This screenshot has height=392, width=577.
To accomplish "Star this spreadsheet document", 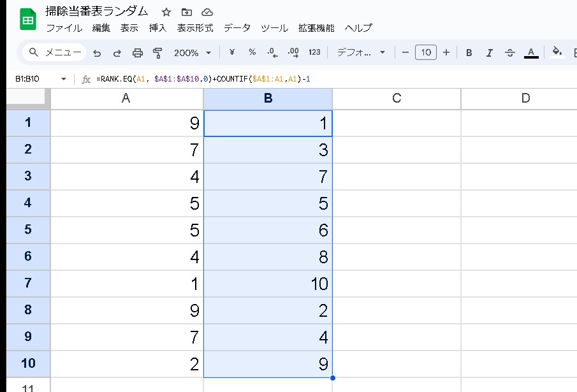I will click(x=166, y=12).
